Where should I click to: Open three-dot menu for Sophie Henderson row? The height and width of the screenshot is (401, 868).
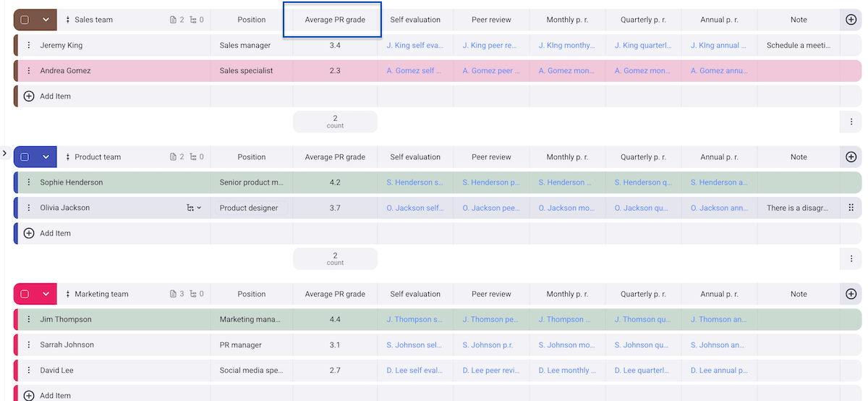(29, 182)
